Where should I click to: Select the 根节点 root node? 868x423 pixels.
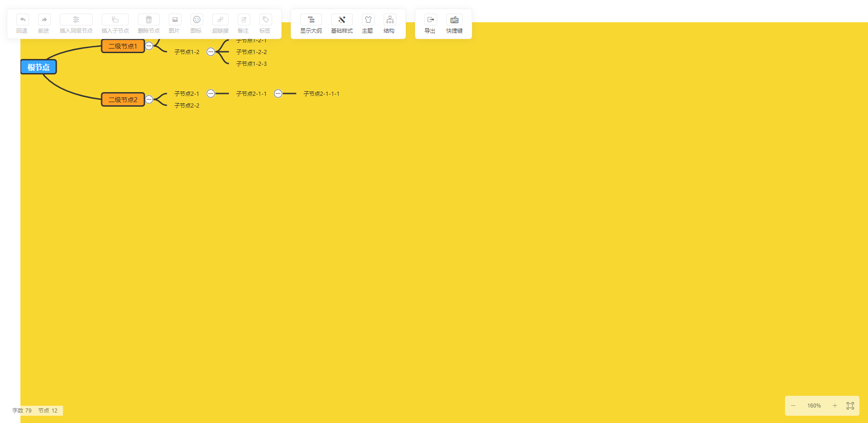39,67
